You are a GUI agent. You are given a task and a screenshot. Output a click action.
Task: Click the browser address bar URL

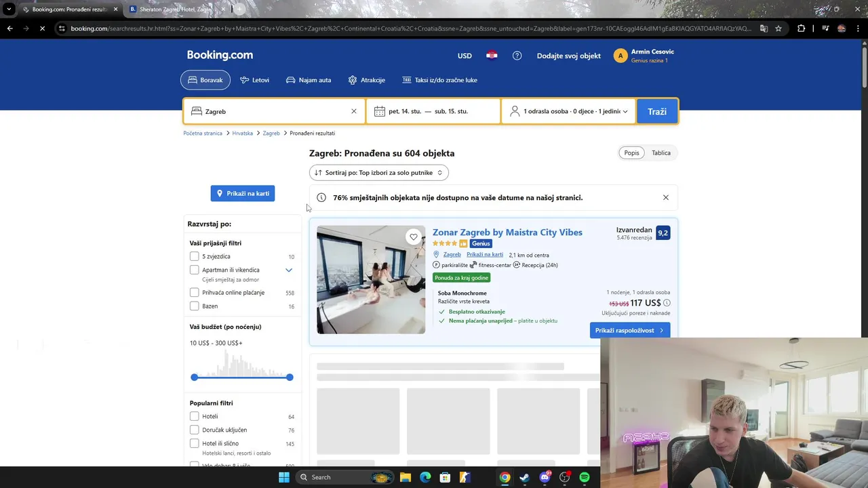(x=410, y=28)
